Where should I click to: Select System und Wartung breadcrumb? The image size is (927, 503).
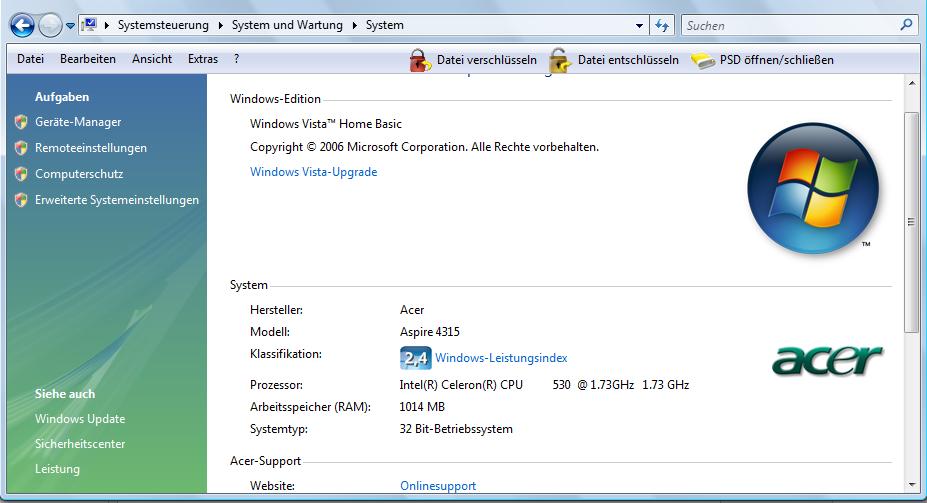coord(287,25)
